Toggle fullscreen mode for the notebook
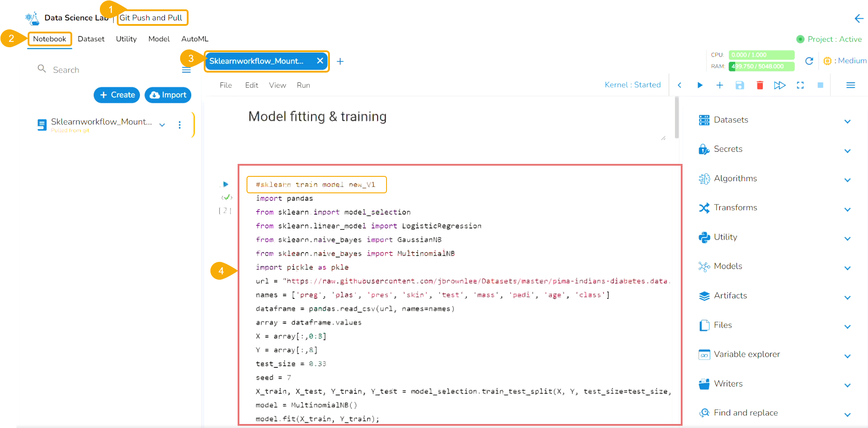This screenshot has height=428, width=868. click(x=800, y=85)
